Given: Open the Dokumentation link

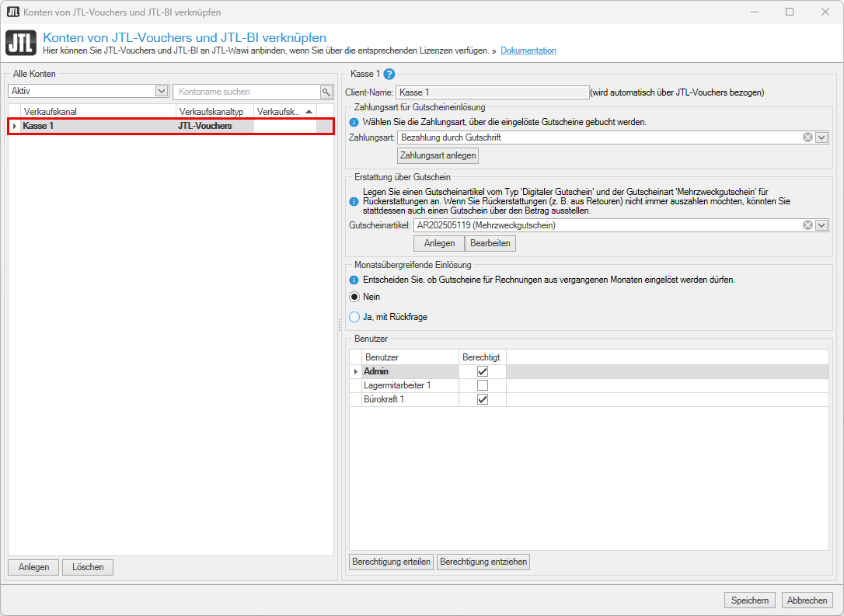Looking at the screenshot, I should click(x=528, y=50).
